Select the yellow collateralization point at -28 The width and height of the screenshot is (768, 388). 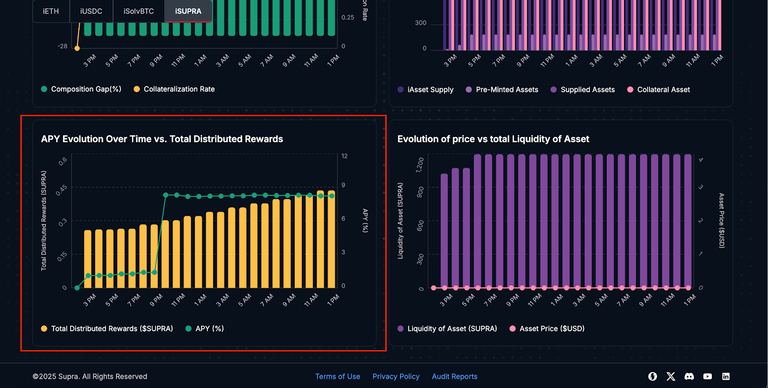(x=77, y=48)
